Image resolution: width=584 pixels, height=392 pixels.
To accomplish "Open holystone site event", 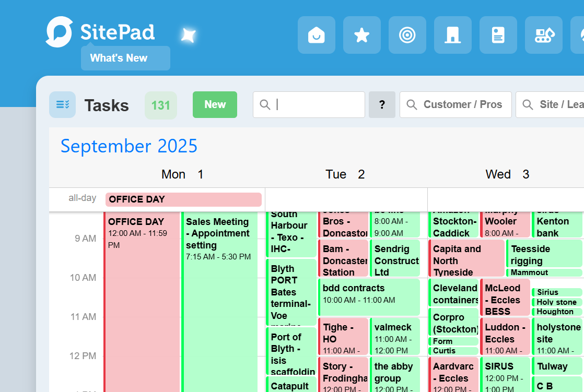I will point(557,337).
